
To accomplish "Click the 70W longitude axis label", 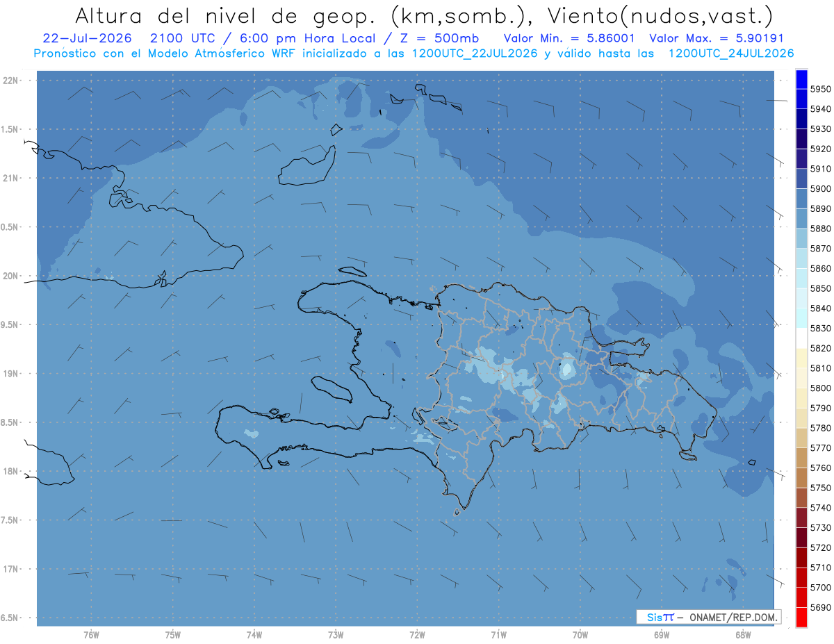I will pyautogui.click(x=580, y=634).
